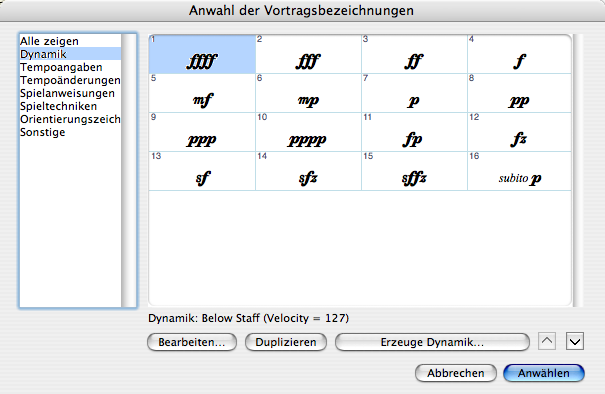This screenshot has height=394, width=605.
Task: Select the mp mezzo-piano expression
Action: [308, 93]
